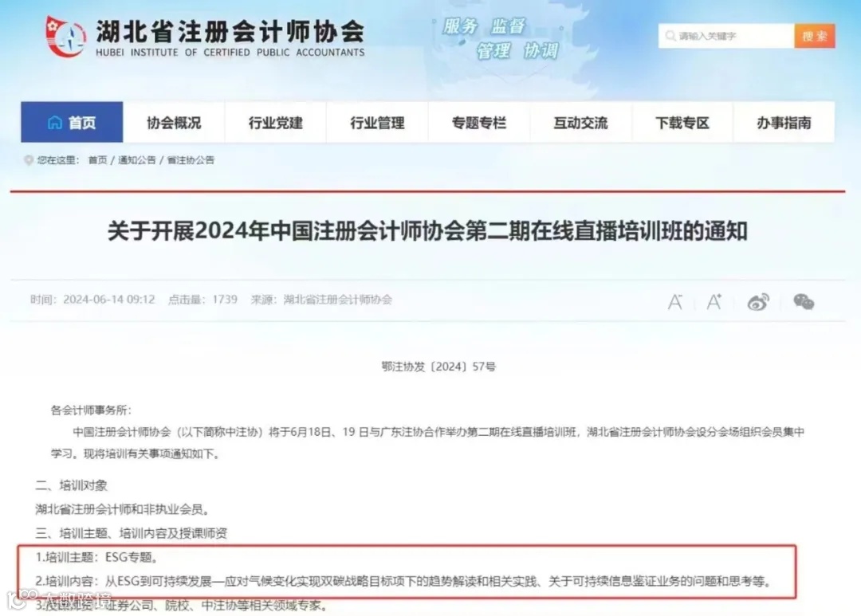
Task: Click the location pin icon in breadcrumb
Action: point(29,160)
